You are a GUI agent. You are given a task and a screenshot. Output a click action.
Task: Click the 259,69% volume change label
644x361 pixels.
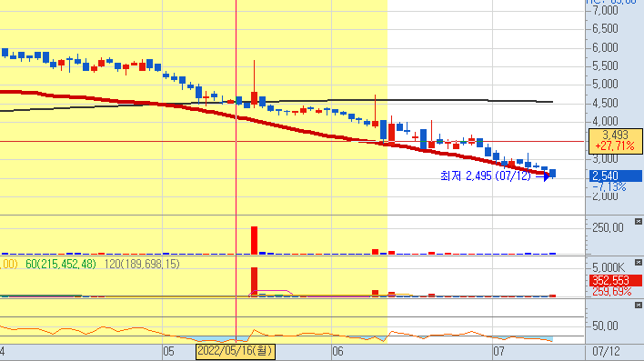pyautogui.click(x=611, y=292)
